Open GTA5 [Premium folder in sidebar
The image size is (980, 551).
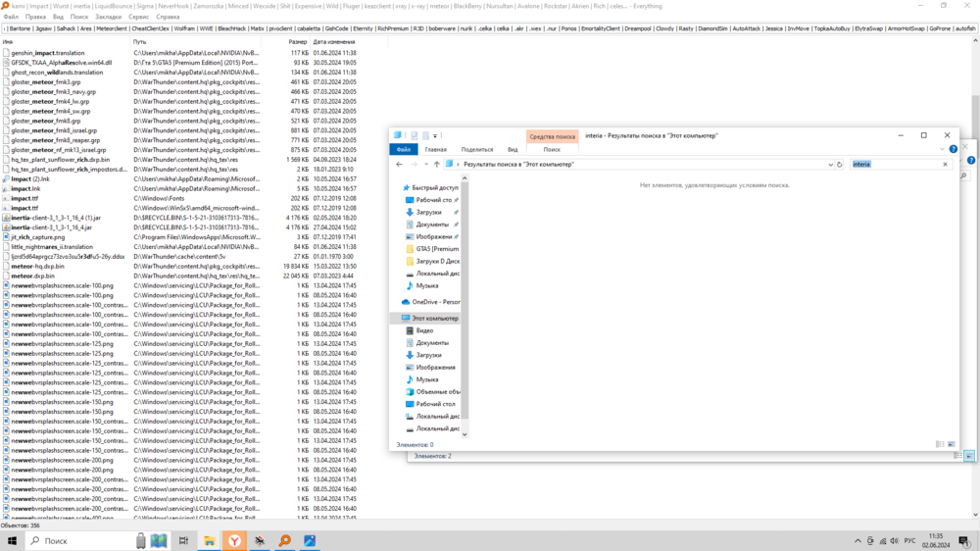(x=437, y=249)
